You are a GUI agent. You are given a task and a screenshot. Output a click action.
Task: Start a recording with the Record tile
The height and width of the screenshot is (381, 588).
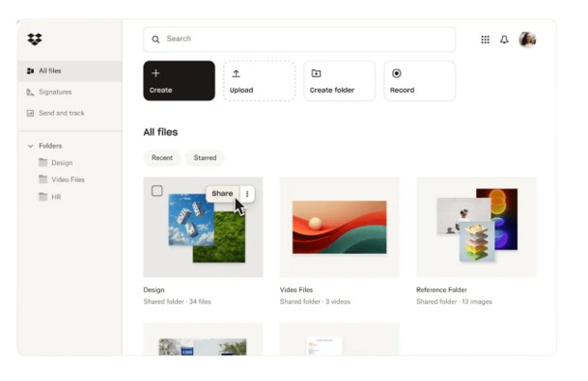coord(419,81)
